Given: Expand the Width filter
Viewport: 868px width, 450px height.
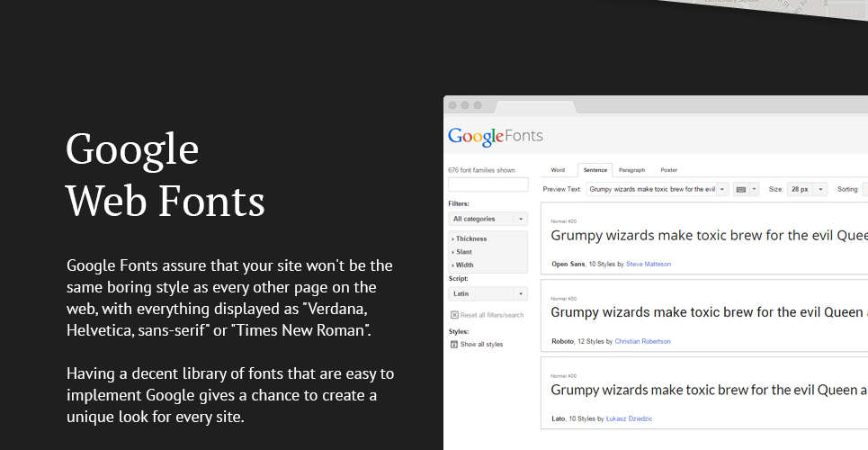Looking at the screenshot, I should pos(463,265).
